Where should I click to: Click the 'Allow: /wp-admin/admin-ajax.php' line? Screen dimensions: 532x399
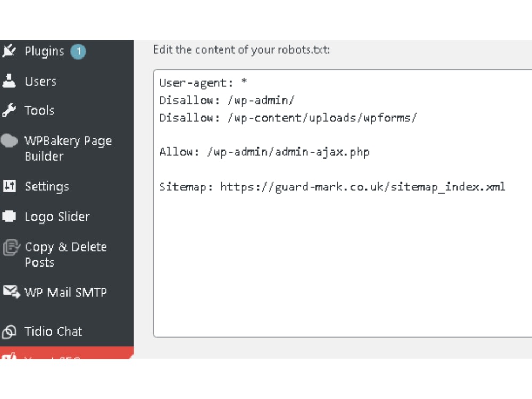click(264, 152)
